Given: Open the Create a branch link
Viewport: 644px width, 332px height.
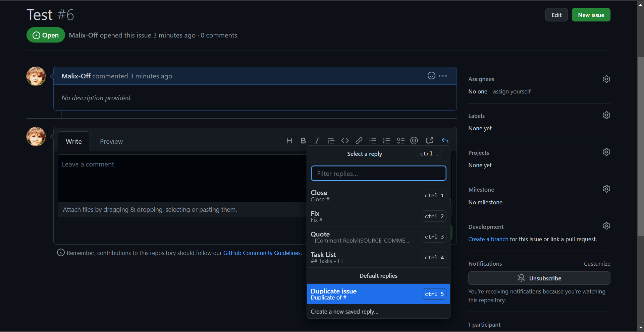Looking at the screenshot, I should (x=488, y=239).
